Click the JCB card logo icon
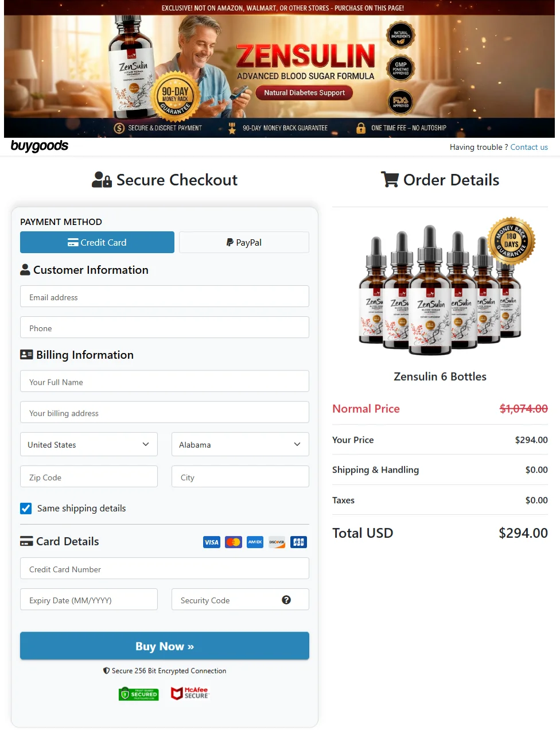The width and height of the screenshot is (560, 737). 299,542
